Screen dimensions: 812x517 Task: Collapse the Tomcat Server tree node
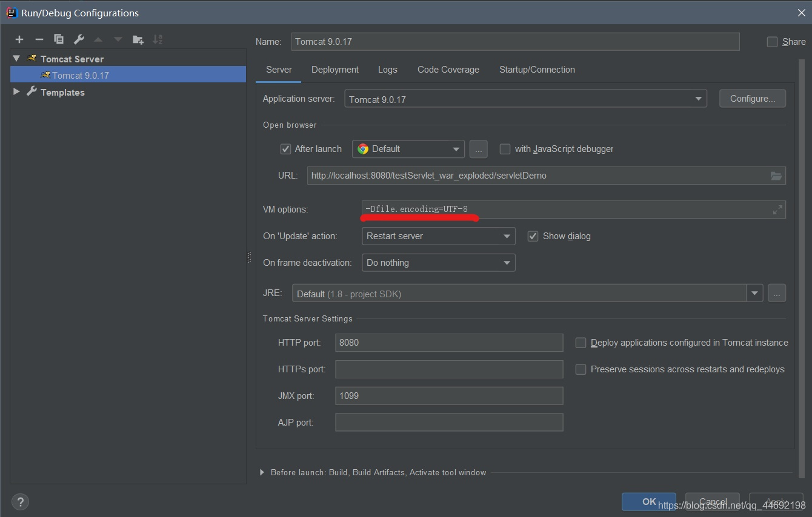pyautogui.click(x=16, y=59)
